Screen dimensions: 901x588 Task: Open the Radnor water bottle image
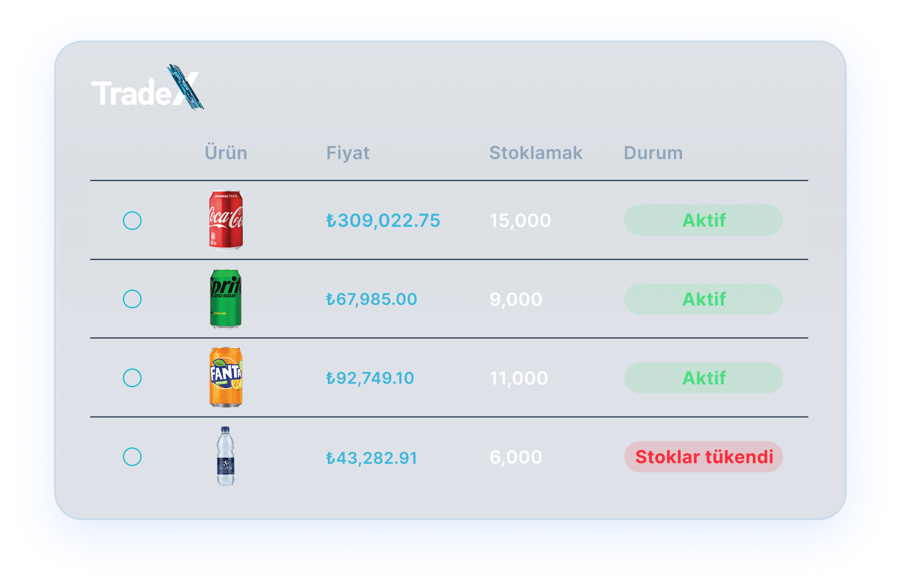225,456
